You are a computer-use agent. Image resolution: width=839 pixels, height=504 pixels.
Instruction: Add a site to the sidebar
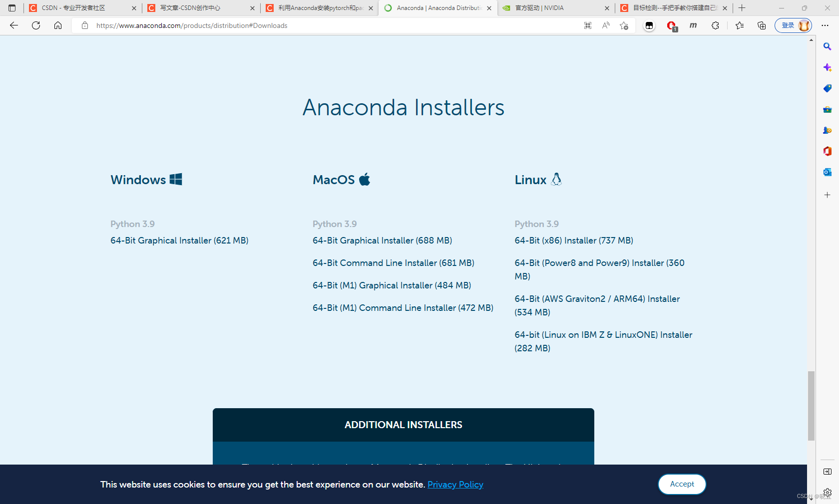(828, 195)
